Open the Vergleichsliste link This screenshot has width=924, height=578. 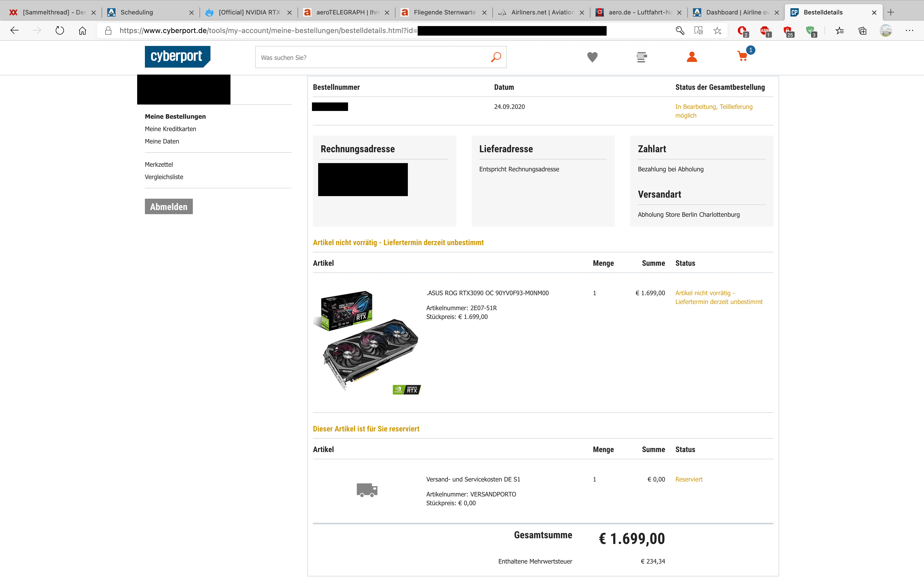tap(164, 176)
